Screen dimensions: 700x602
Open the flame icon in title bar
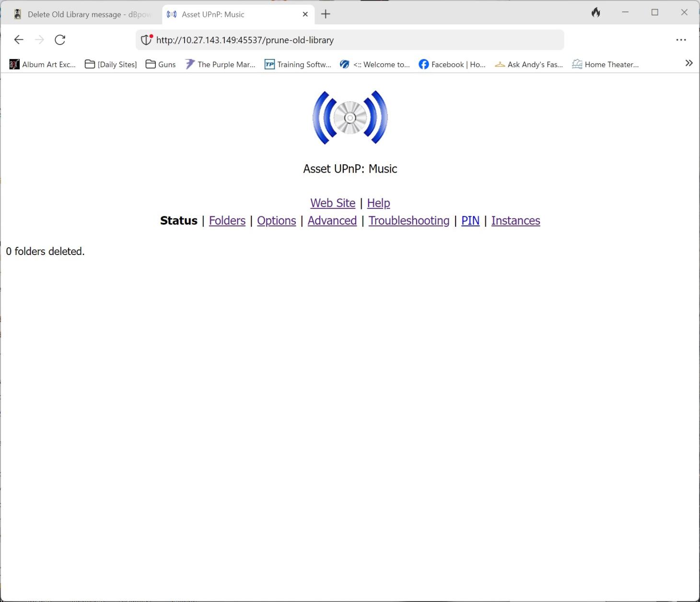[x=595, y=12]
